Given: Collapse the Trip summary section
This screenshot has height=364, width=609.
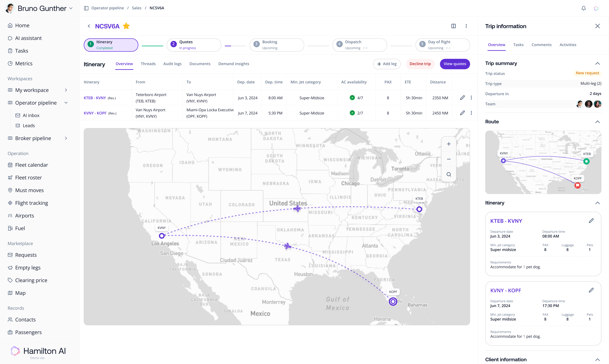Looking at the screenshot, I should (597, 64).
